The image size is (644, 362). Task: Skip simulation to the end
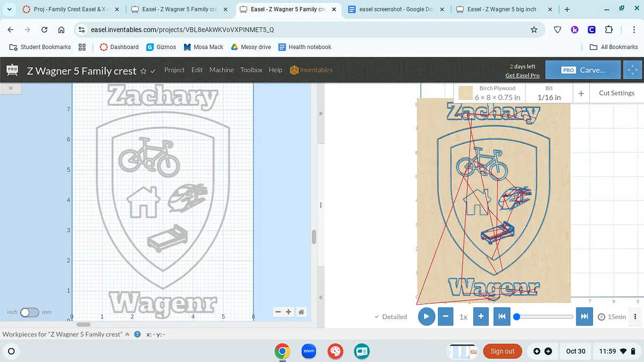pyautogui.click(x=584, y=316)
